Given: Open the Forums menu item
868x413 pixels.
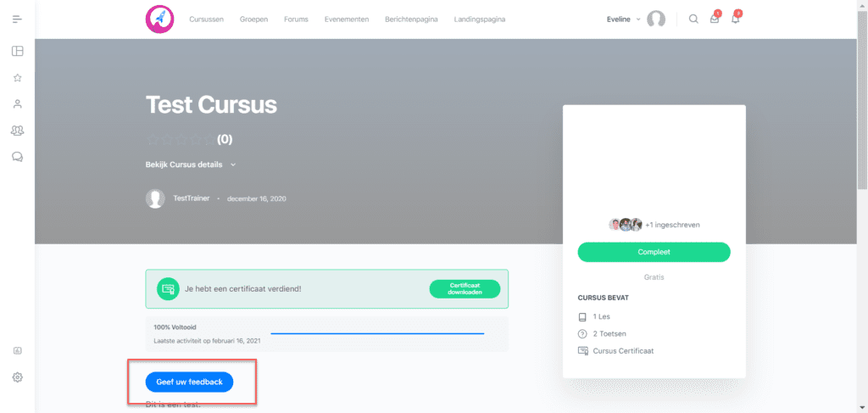Looking at the screenshot, I should tap(296, 20).
